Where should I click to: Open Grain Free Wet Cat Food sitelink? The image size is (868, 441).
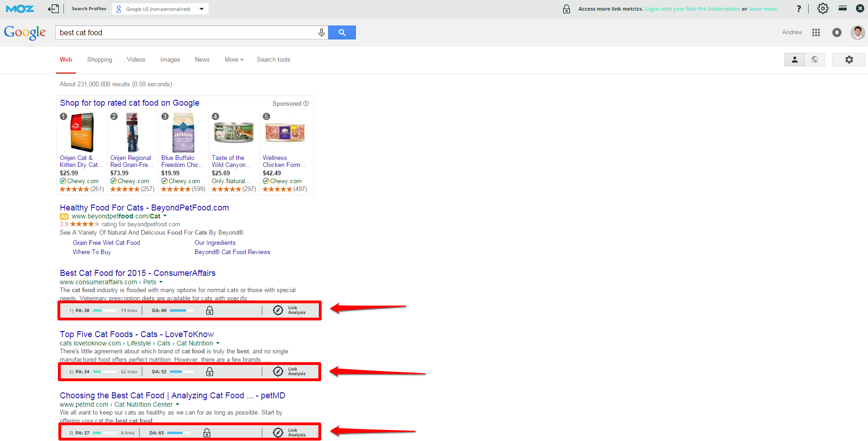(x=106, y=243)
